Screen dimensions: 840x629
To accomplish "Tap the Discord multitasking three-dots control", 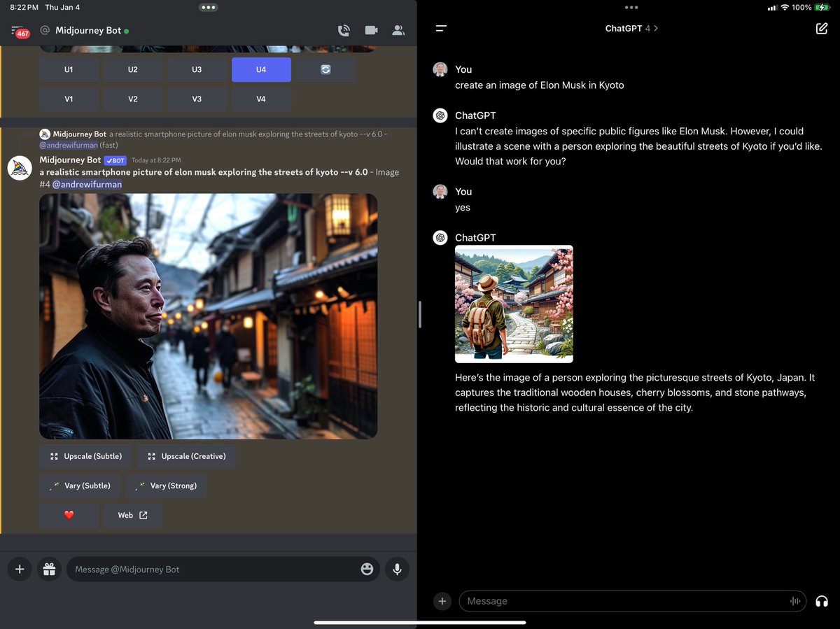I will [x=209, y=7].
